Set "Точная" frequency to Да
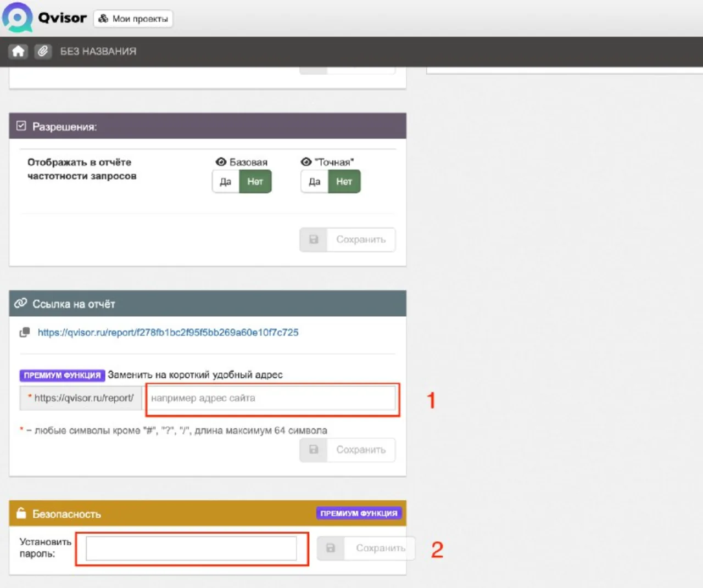 (x=315, y=182)
